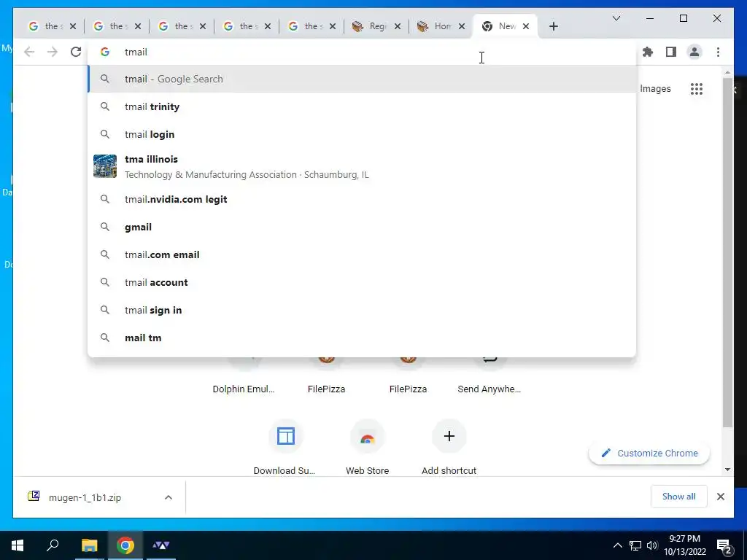This screenshot has height=560, width=747.
Task: Pick the 'gmail' suggestion
Action: 362,227
